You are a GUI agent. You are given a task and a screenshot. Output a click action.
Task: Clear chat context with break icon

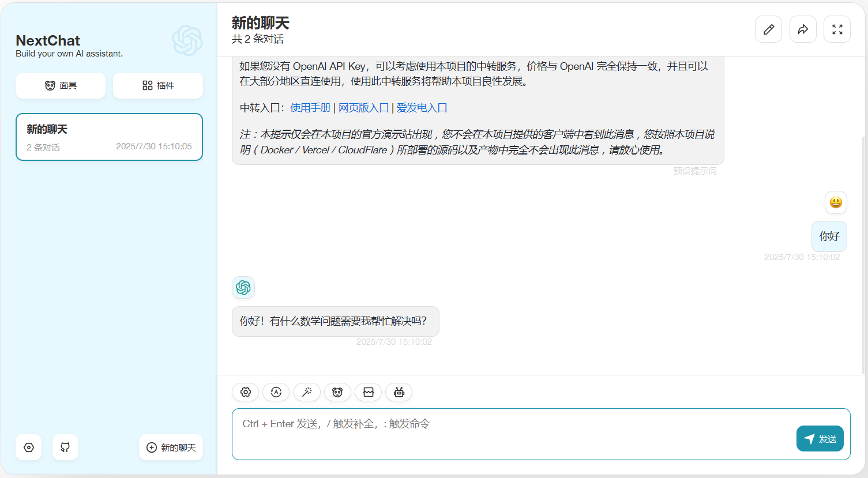point(369,392)
